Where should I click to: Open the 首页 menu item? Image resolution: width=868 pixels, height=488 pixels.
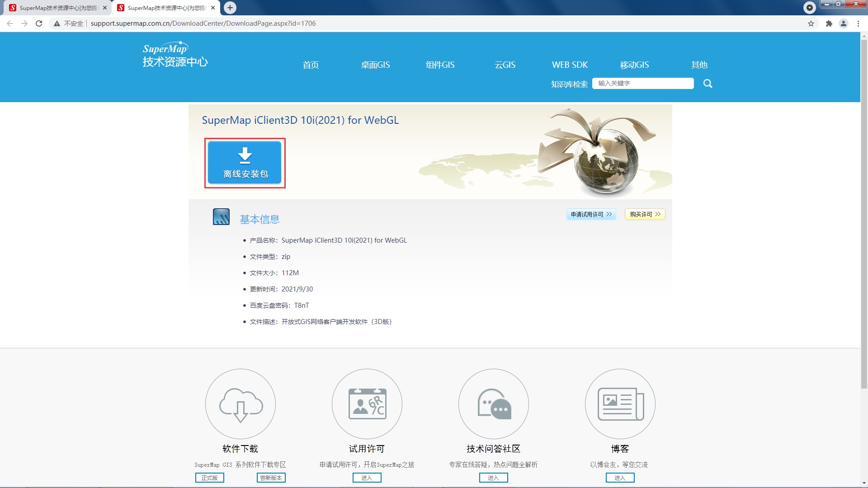(x=311, y=65)
